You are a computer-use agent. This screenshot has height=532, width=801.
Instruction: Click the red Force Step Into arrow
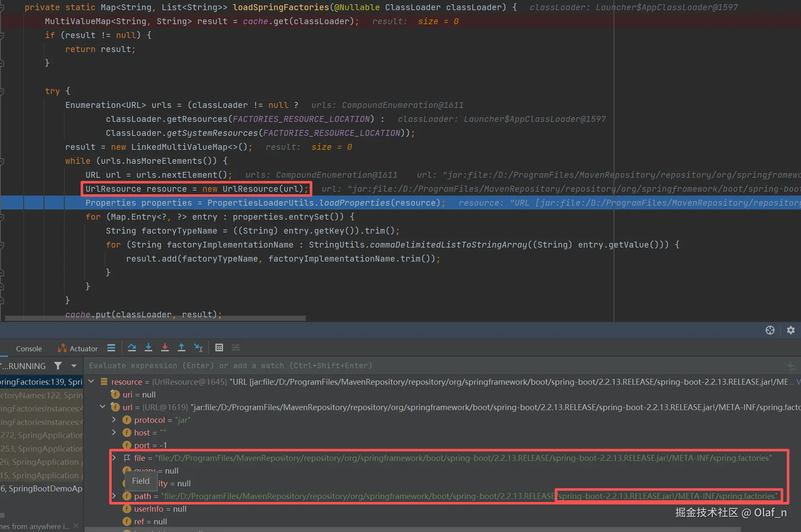(x=165, y=348)
